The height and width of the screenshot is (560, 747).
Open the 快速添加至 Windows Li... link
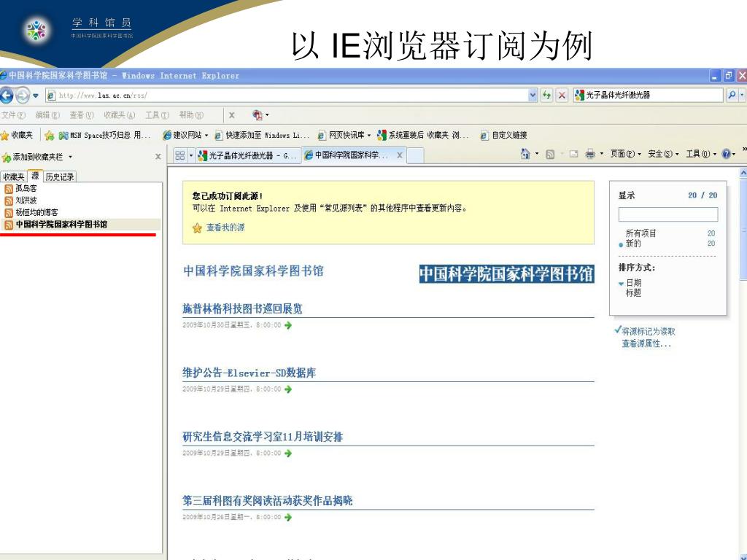(x=262, y=135)
